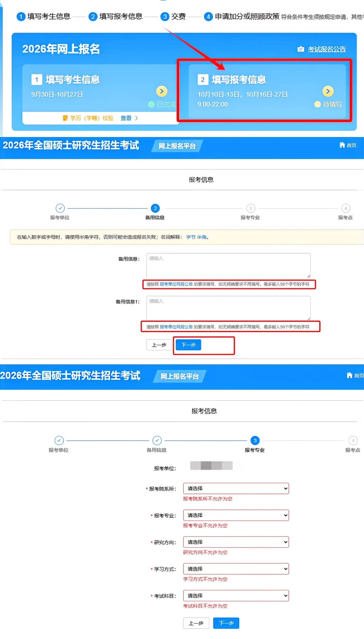Open 备用信息 step label in upper stepper

coord(155,218)
